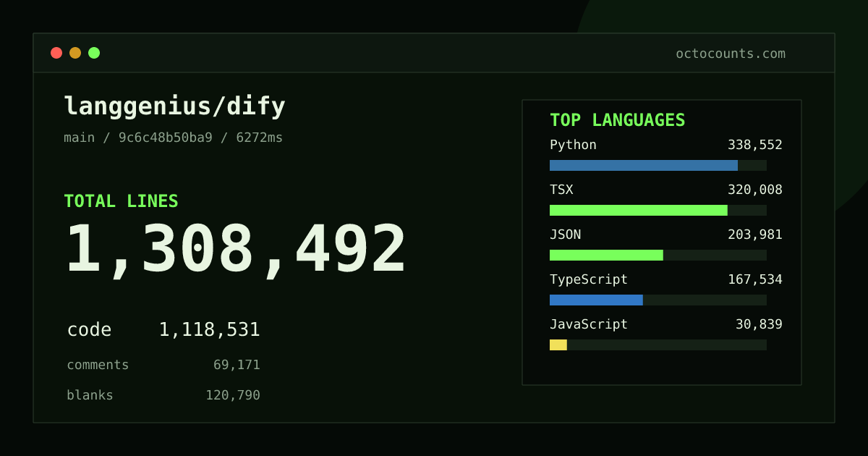
Task: Select the 167,534 TypeScript count
Action: pyautogui.click(x=755, y=279)
